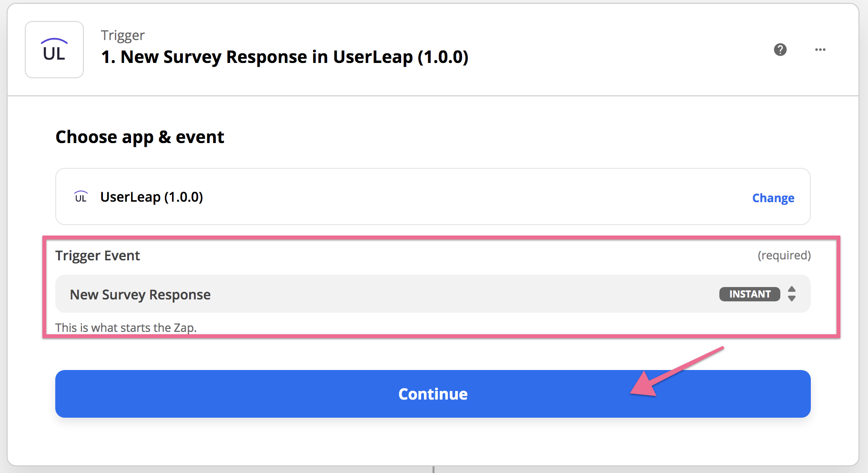Click the UserLeap (1.0.0) app name
The image size is (868, 473).
pos(151,197)
